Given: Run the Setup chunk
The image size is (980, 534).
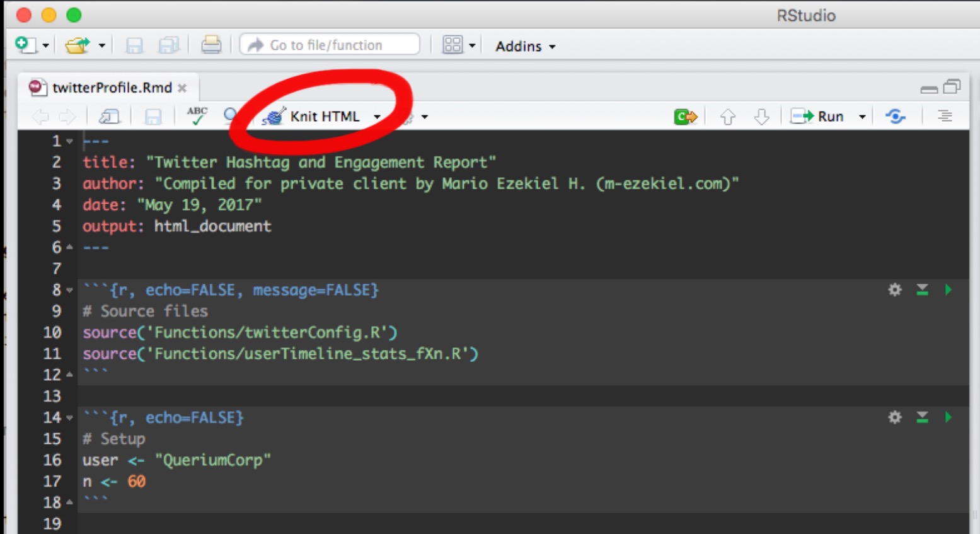Looking at the screenshot, I should point(948,417).
